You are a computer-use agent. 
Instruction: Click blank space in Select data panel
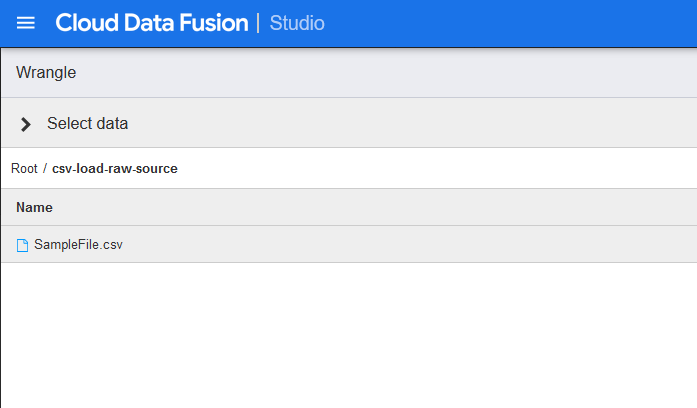(x=413, y=123)
